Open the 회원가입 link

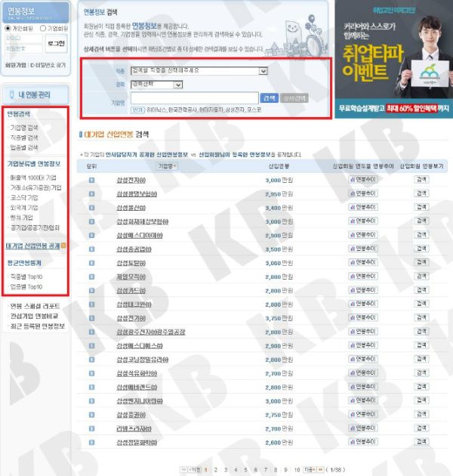tap(15, 65)
